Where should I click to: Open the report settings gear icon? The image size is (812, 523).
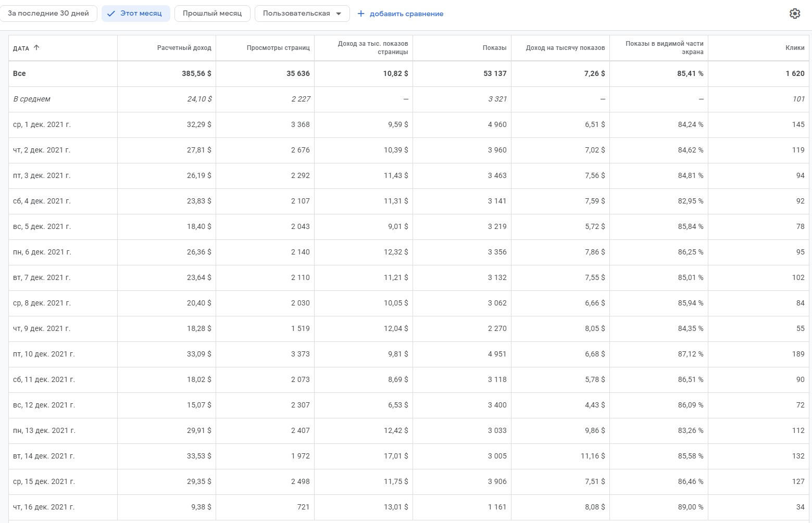point(794,14)
